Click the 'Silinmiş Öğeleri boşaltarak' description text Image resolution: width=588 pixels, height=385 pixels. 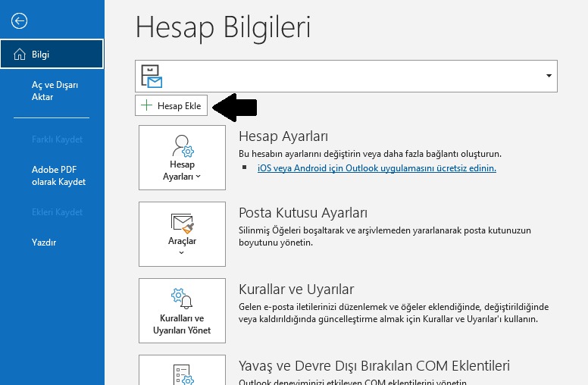point(385,236)
